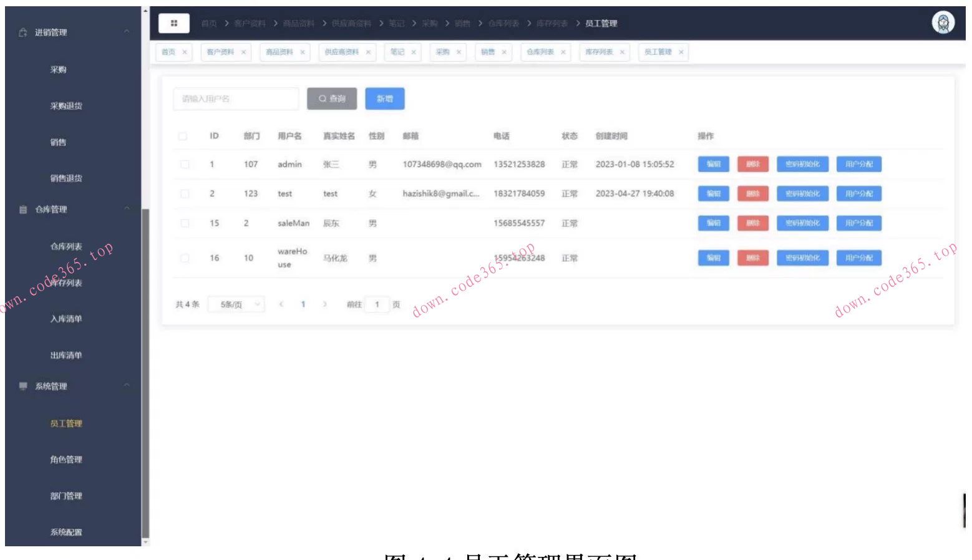Close the 员工管理 tab
Screen dimensions: 972x560
[681, 52]
